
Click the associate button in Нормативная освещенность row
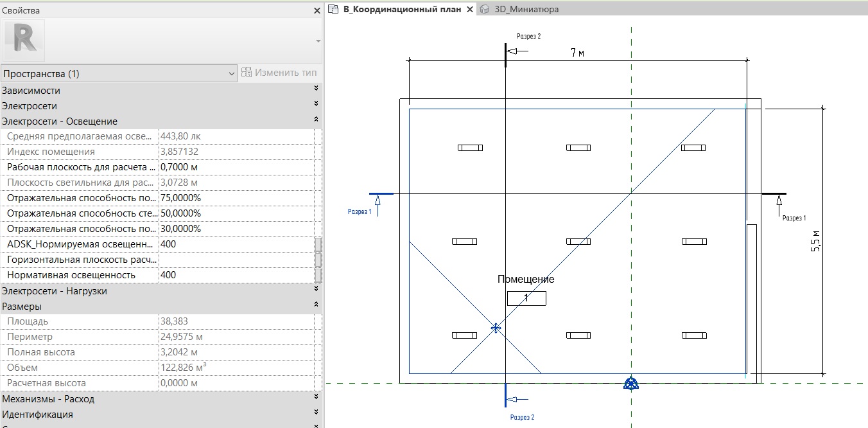318,275
